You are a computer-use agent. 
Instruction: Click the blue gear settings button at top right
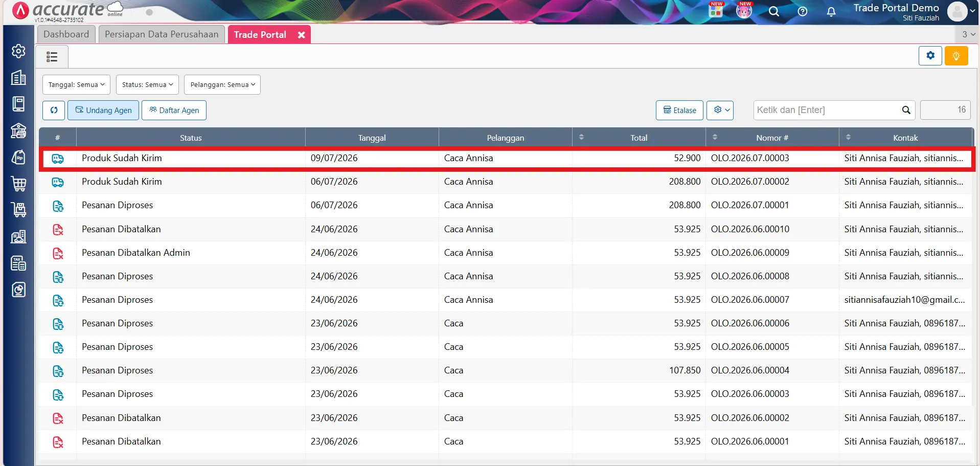coord(930,55)
